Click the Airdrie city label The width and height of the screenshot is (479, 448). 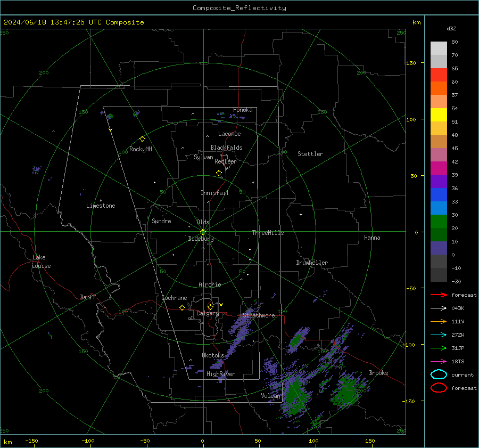[x=210, y=284]
